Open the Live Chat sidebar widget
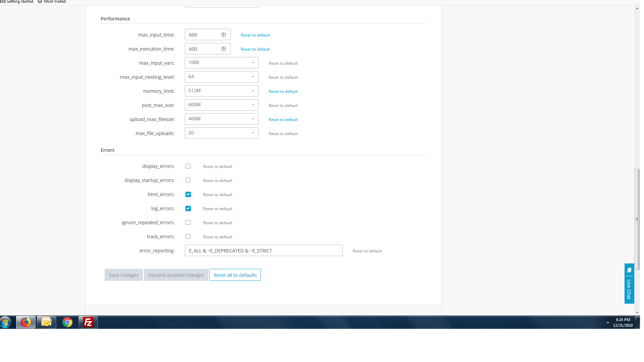 click(x=629, y=285)
